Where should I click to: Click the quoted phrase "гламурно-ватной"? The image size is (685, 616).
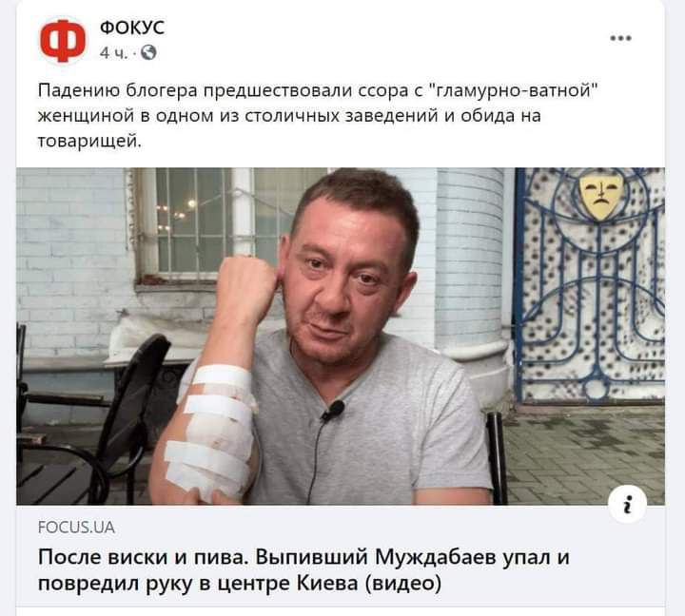(x=511, y=91)
